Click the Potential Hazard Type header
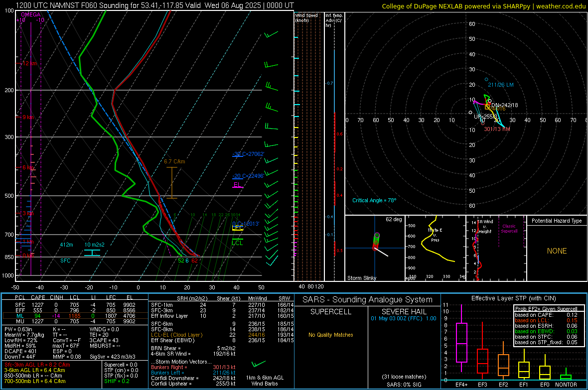This screenshot has width=588, height=390. [557, 221]
